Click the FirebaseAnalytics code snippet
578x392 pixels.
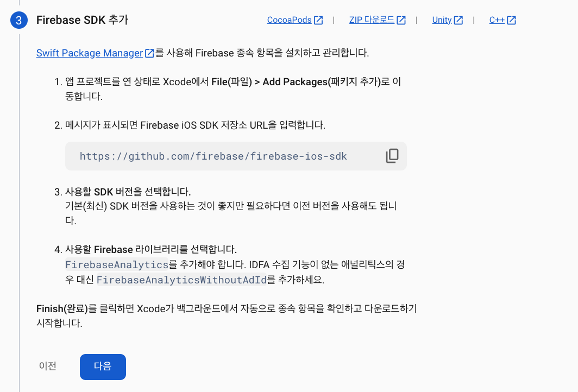[116, 265]
